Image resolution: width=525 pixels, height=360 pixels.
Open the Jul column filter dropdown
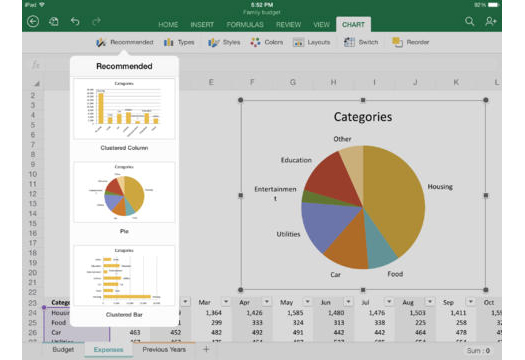389,302
